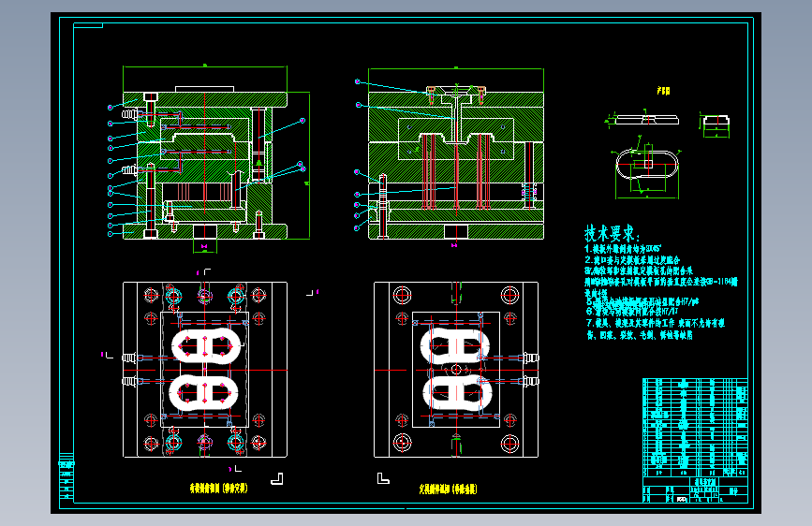Click the large "技术要求:" heading

[613, 233]
